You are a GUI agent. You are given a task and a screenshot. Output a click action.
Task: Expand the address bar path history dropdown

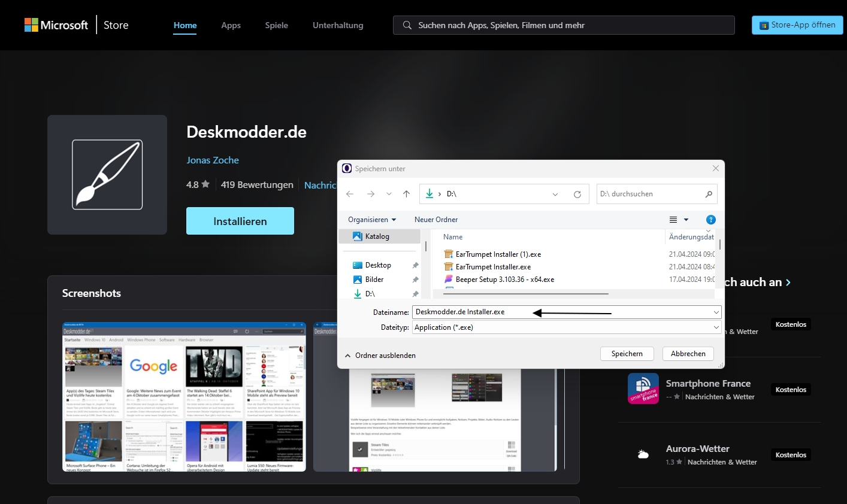pos(555,194)
